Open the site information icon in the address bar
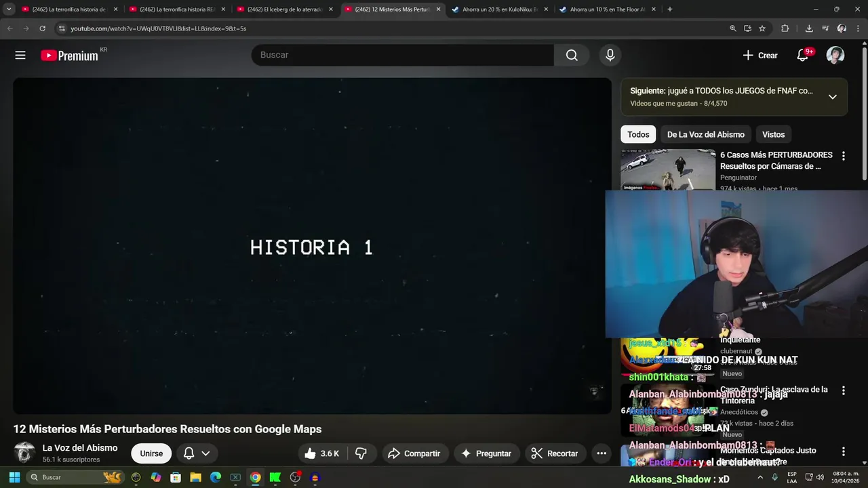This screenshot has width=868, height=488. pyautogui.click(x=62, y=28)
